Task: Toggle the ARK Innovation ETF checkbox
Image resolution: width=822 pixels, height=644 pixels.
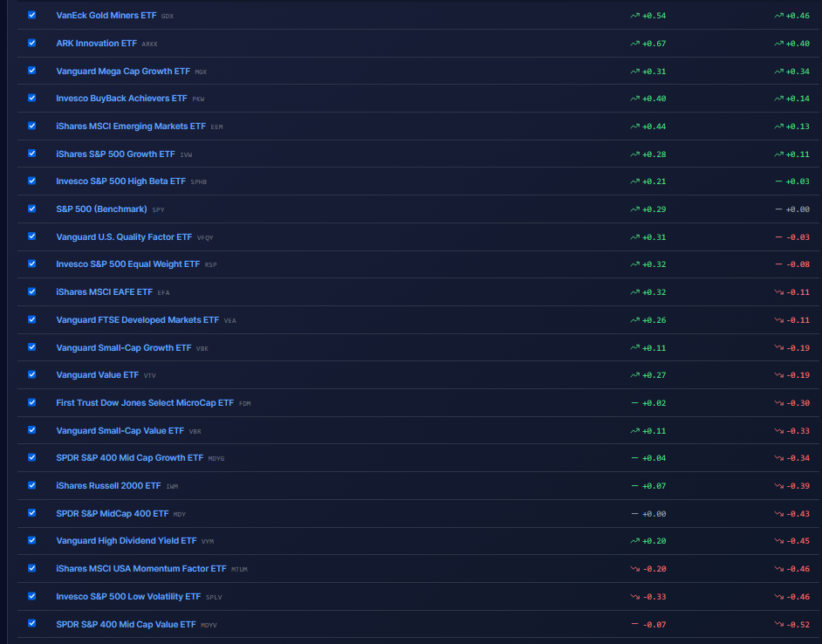Action: click(x=32, y=43)
